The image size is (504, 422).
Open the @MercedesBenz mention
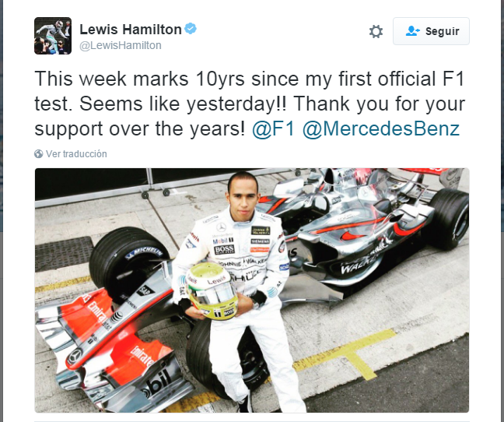(x=381, y=129)
